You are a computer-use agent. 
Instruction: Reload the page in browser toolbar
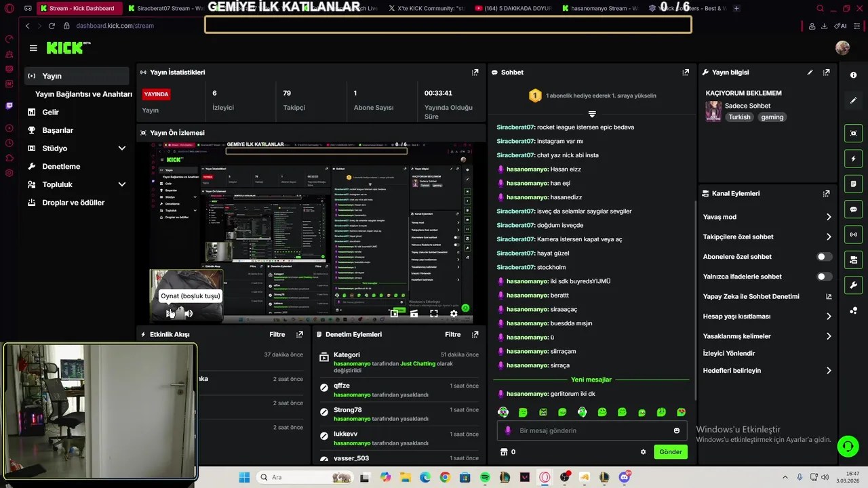click(x=52, y=26)
